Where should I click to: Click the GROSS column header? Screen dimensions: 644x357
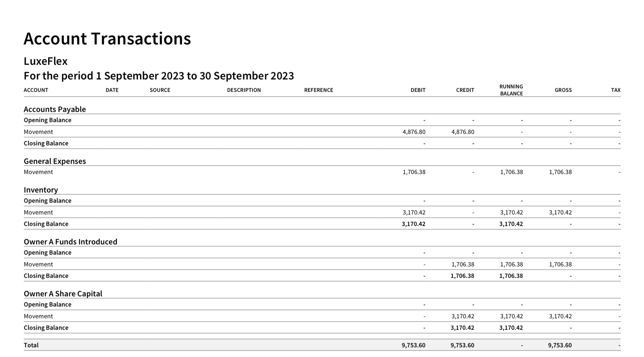[563, 90]
